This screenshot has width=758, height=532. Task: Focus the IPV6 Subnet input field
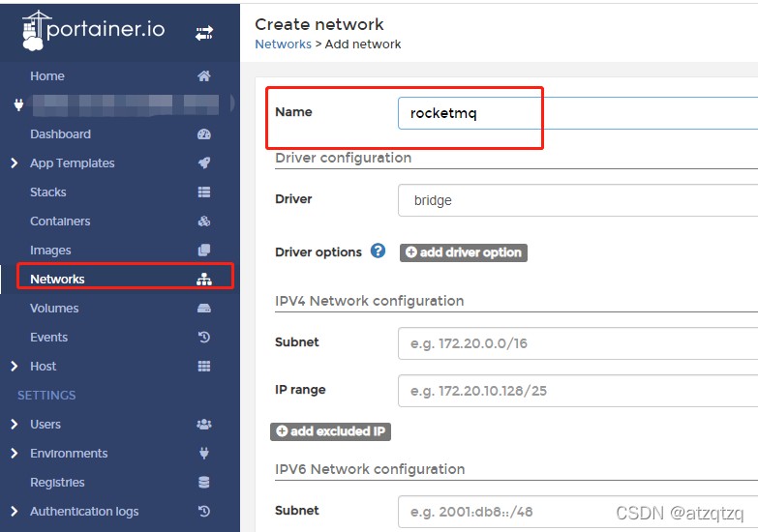tap(578, 512)
